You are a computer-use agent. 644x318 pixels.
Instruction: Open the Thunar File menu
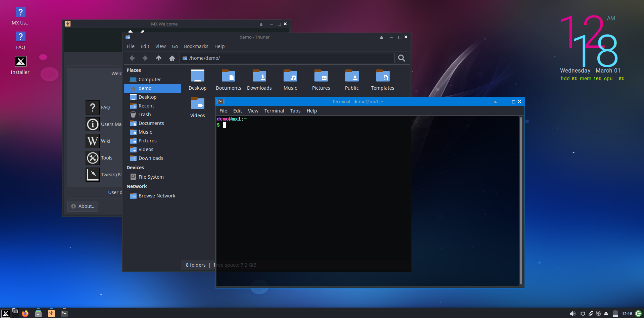131,46
